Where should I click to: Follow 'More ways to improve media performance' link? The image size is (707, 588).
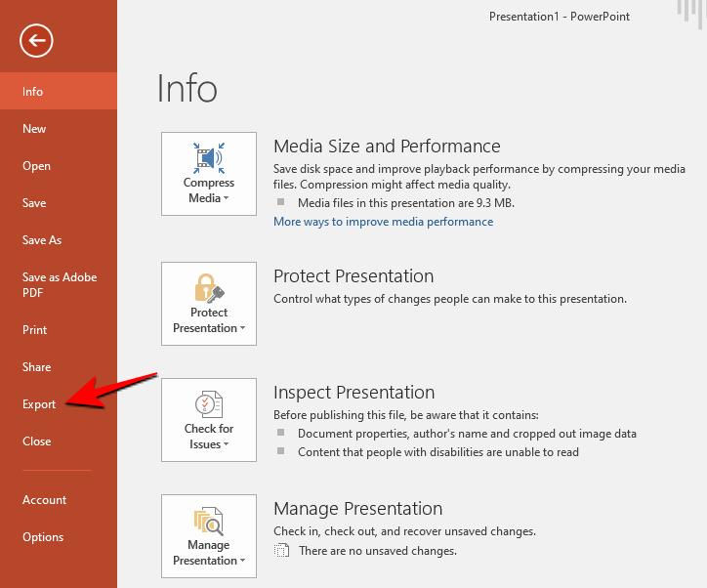[383, 222]
